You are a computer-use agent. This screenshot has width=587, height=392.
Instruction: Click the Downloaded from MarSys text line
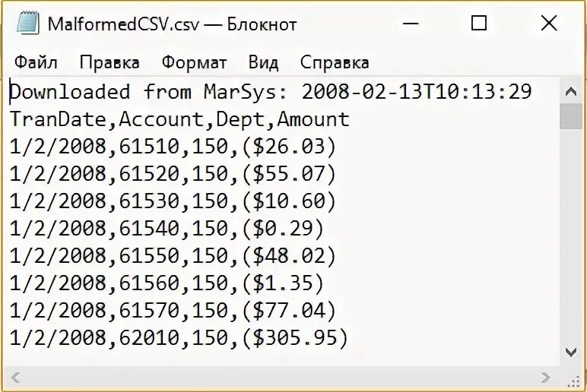coord(270,92)
